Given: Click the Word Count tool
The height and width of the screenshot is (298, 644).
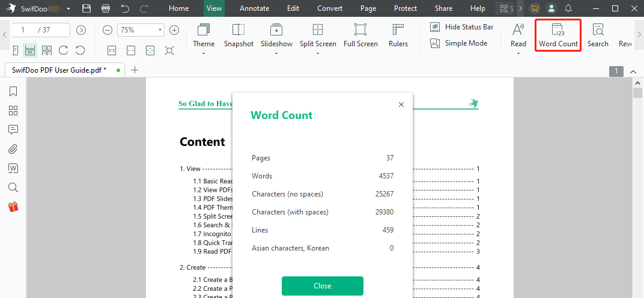Looking at the screenshot, I should (x=558, y=35).
